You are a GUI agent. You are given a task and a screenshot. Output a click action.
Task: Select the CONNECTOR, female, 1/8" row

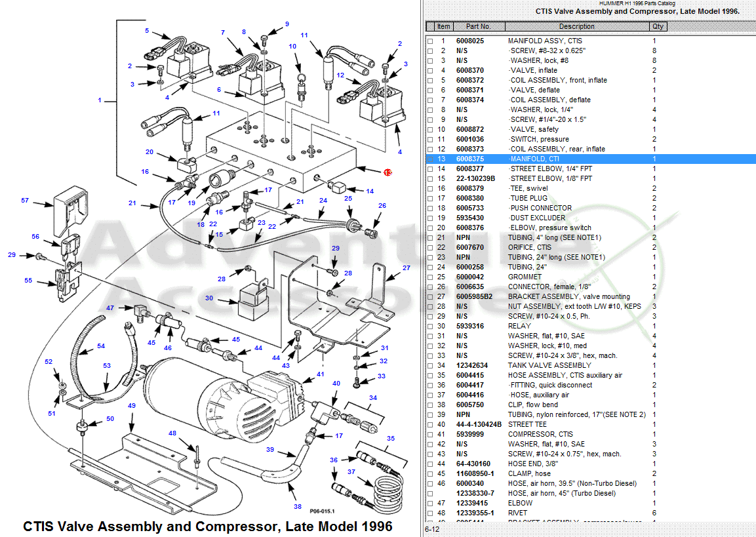591,287
